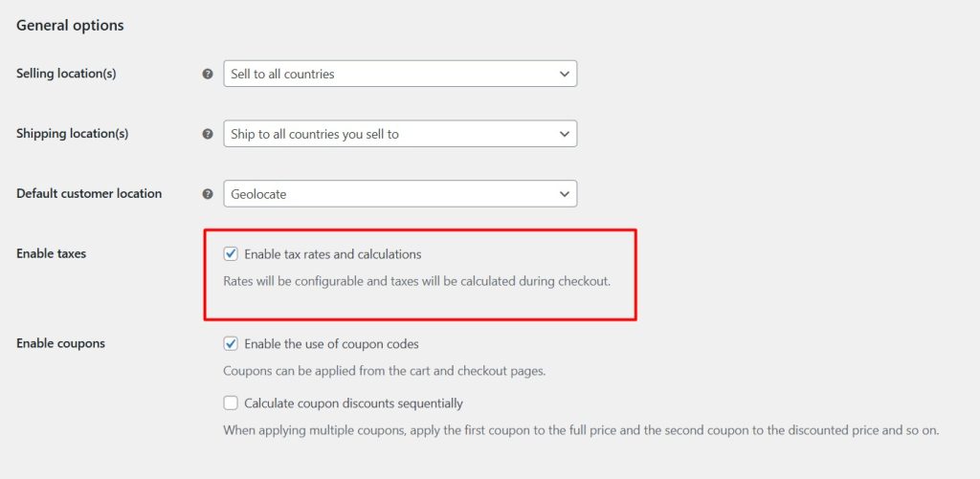Screen dimensions: 980x479
Task: Click the 'Enable the use of coupon codes' label text
Action: pyautogui.click(x=331, y=344)
